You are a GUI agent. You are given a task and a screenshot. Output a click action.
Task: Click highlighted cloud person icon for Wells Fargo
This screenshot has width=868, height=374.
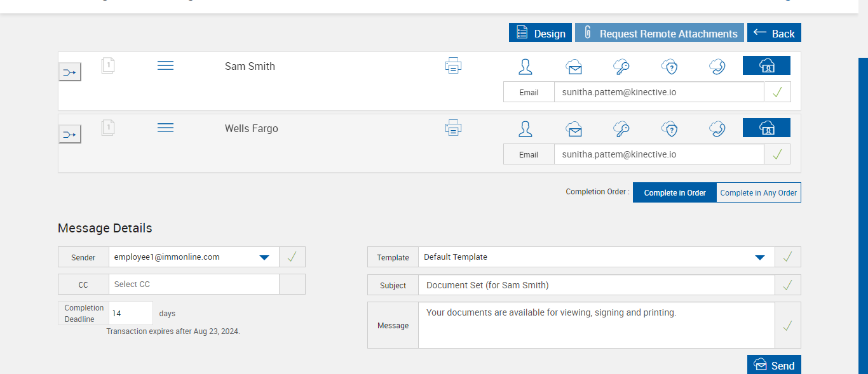[x=766, y=128]
